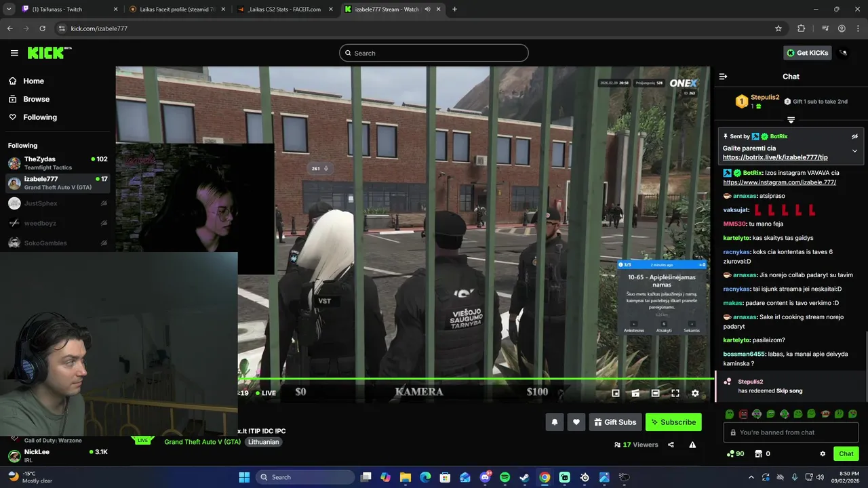This screenshot has height=488, width=868.
Task: Open Discord from the taskbar
Action: tap(485, 477)
